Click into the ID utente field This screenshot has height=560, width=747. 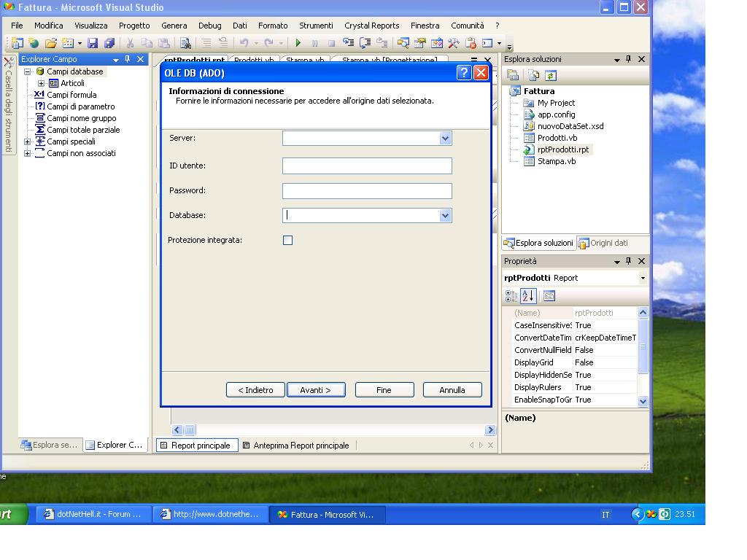367,166
